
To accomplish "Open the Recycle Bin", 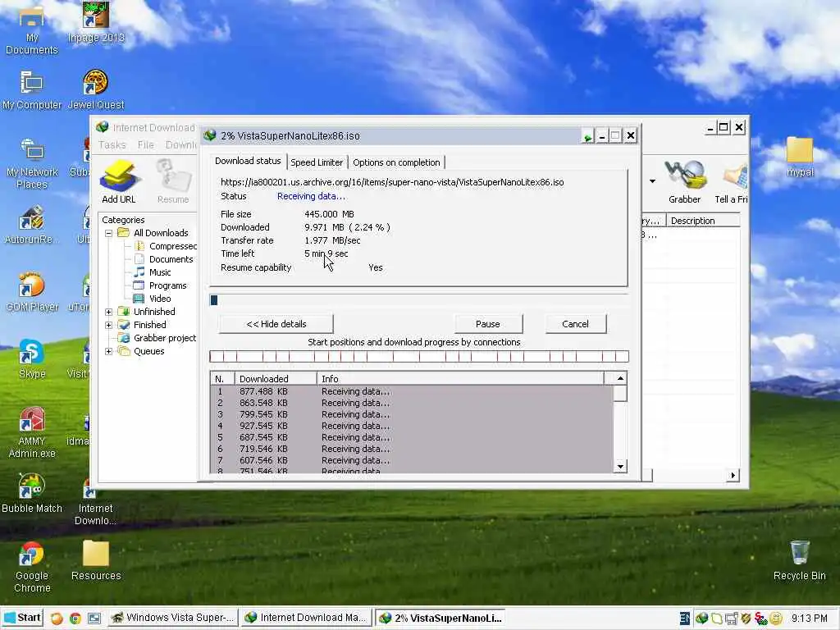I will click(x=799, y=560).
